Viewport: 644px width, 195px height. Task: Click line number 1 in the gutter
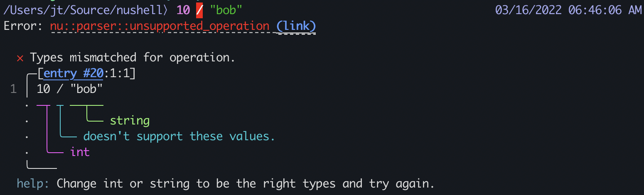pos(13,90)
